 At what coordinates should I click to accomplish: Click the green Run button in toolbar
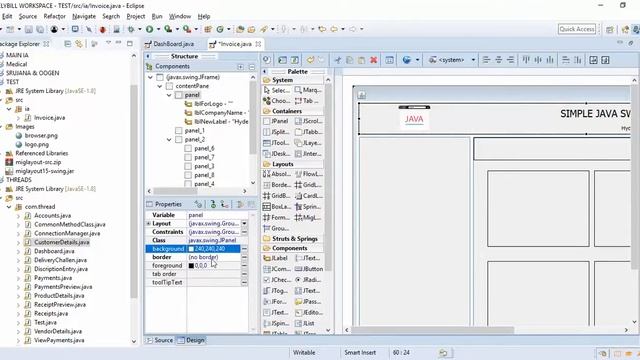click(149, 29)
